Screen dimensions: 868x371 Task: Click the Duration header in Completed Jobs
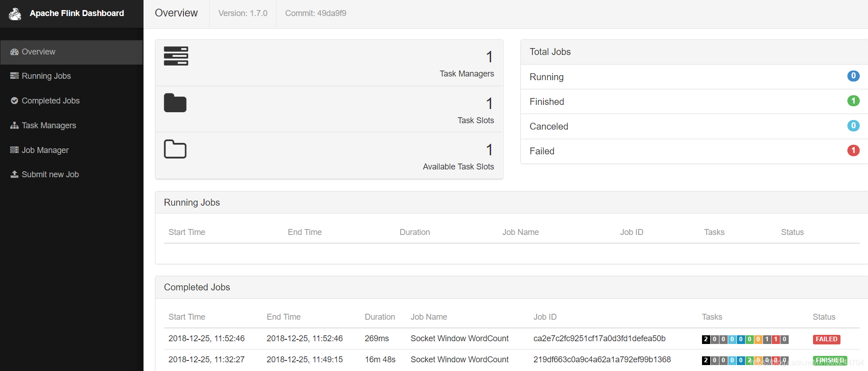tap(380, 317)
